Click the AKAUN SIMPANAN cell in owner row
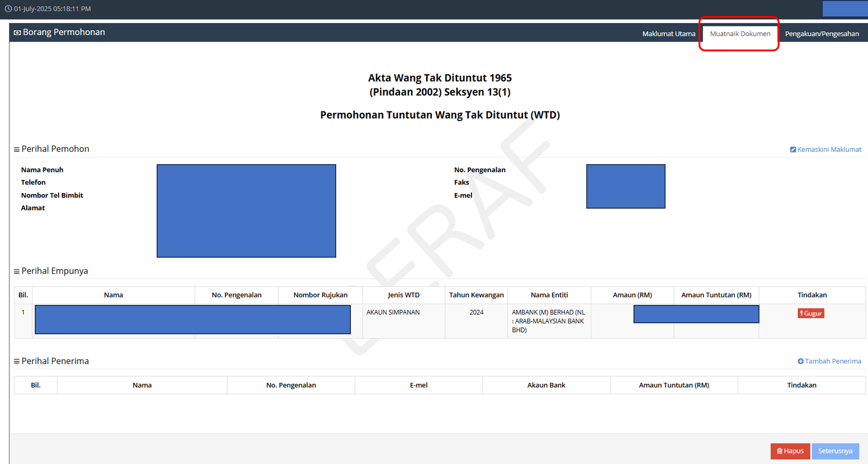Screen dimensions: 868x464 coord(393,312)
